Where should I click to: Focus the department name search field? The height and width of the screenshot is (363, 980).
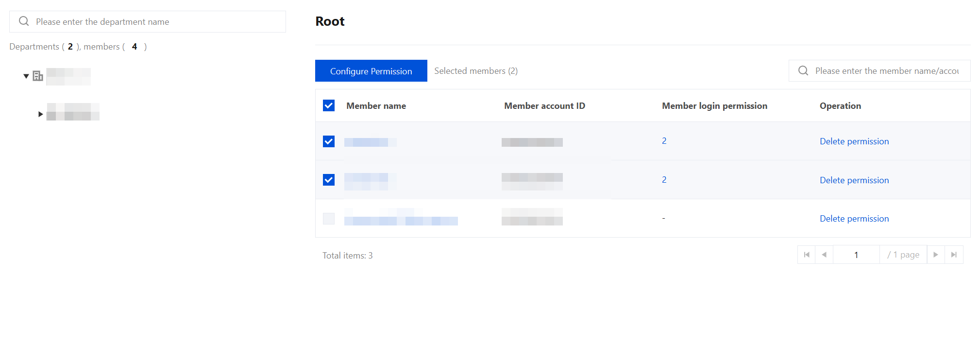coord(148,21)
